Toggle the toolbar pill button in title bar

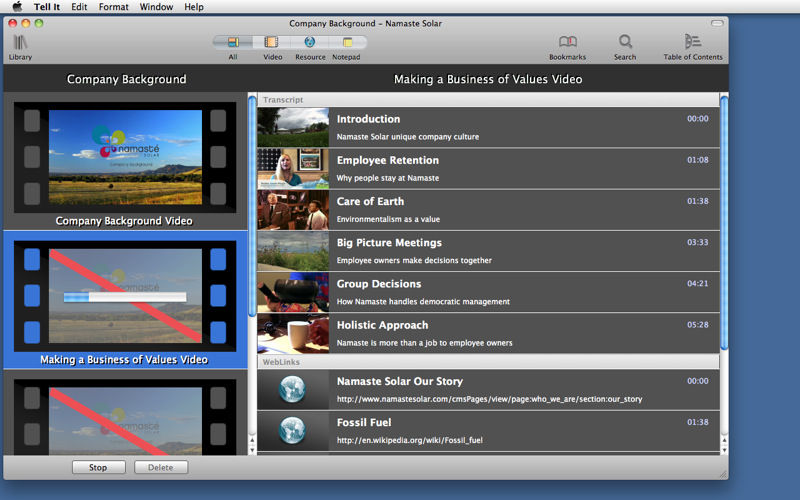[x=717, y=23]
